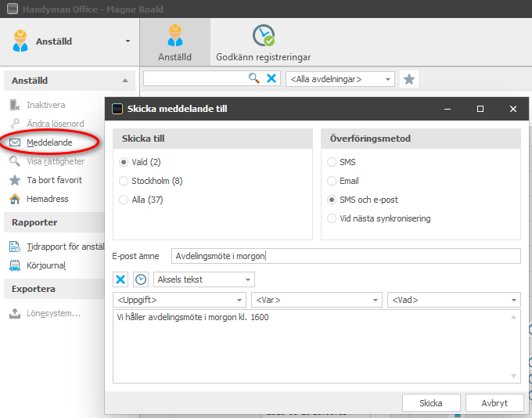Click the dialog window icon beside Skicka meddelande till

117,109
